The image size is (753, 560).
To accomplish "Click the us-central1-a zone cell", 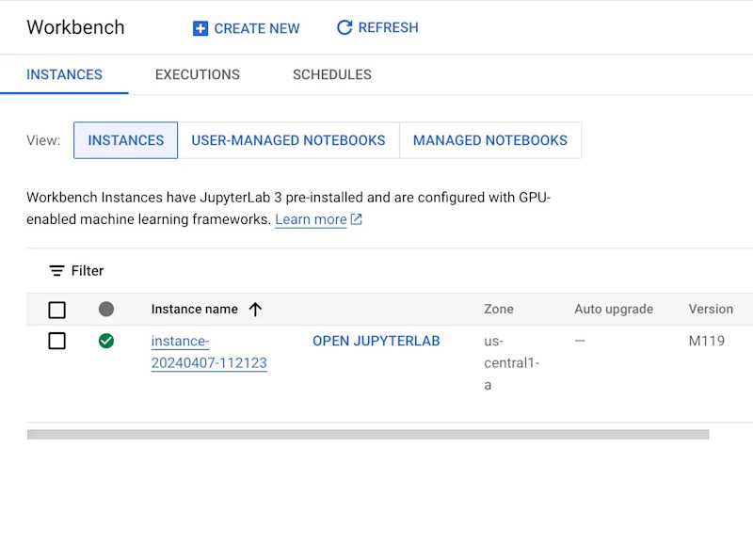I will (x=512, y=363).
